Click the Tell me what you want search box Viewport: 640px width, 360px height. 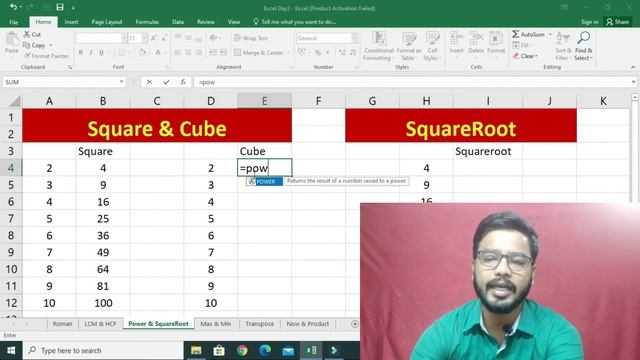coord(294,22)
